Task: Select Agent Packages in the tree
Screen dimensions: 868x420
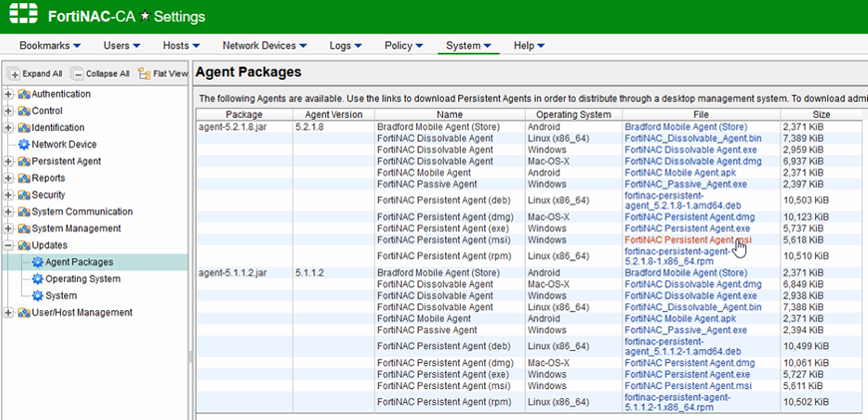Action: [78, 262]
